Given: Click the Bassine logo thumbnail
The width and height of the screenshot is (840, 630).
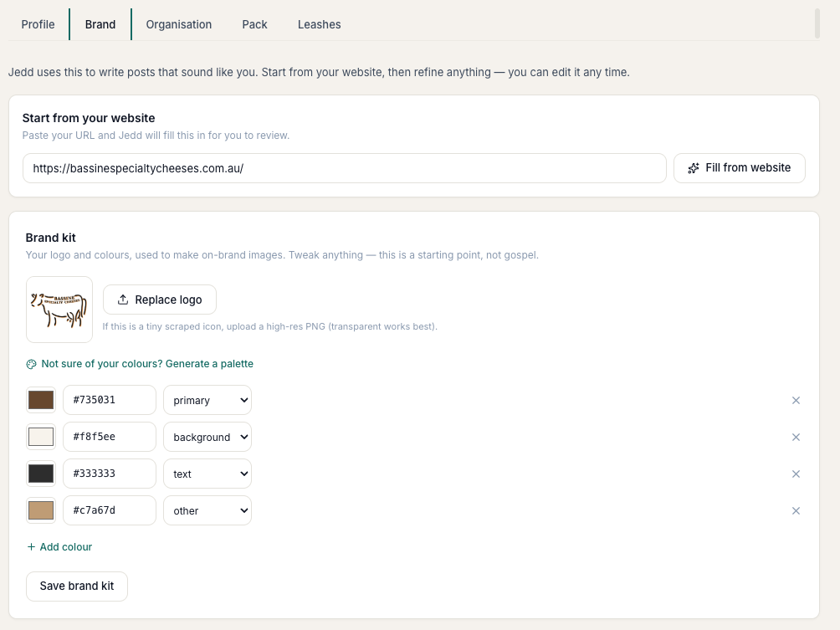Looking at the screenshot, I should pos(59,310).
